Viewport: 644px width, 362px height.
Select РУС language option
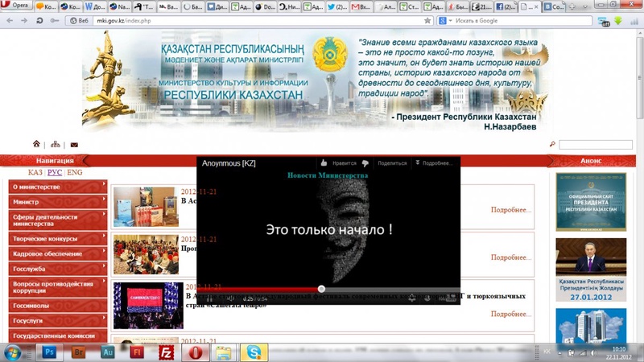click(x=55, y=172)
